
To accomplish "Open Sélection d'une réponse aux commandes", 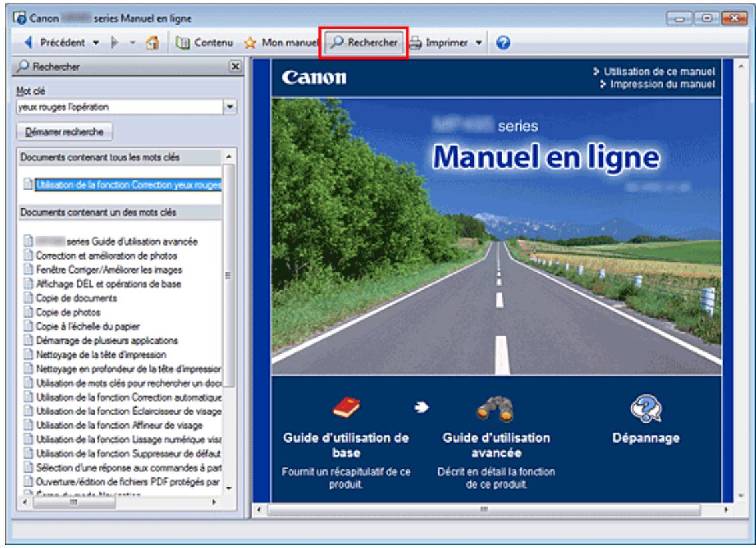I will 129,468.
